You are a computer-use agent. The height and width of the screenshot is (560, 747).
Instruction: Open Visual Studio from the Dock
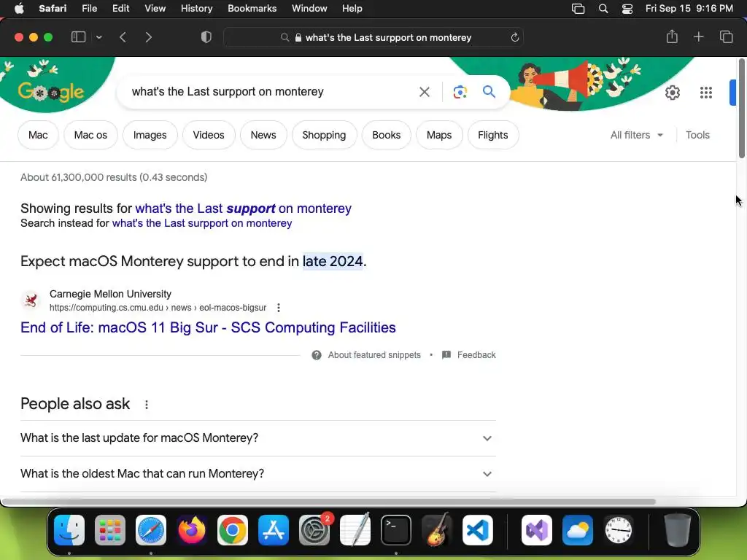[537, 530]
